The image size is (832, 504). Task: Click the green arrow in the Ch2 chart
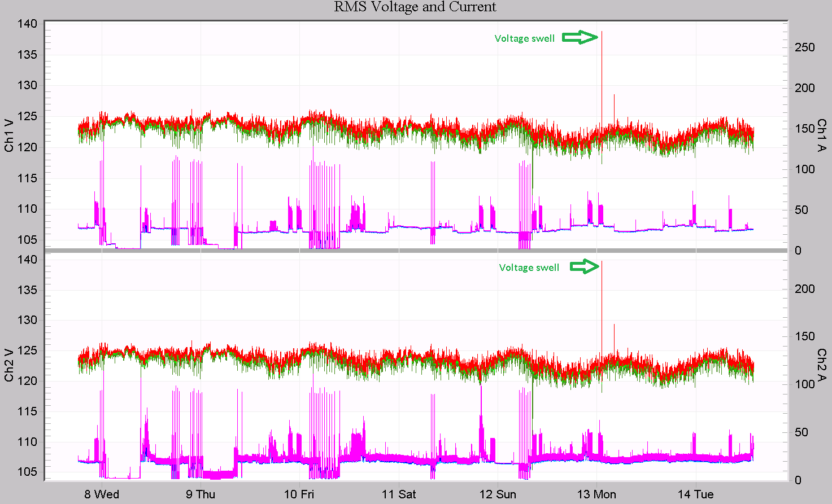[584, 266]
